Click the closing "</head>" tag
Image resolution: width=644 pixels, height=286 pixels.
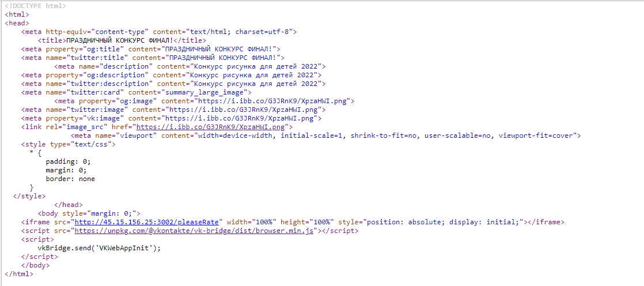pyautogui.click(x=69, y=205)
